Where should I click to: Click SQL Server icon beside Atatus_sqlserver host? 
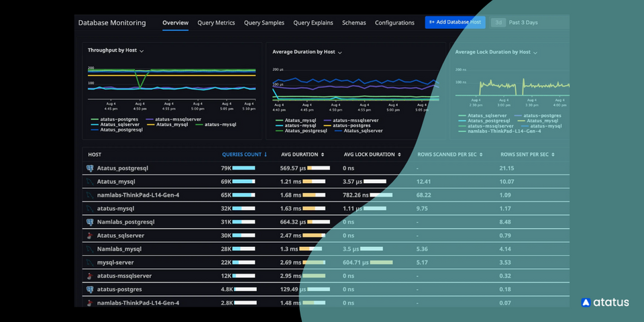pyautogui.click(x=90, y=235)
